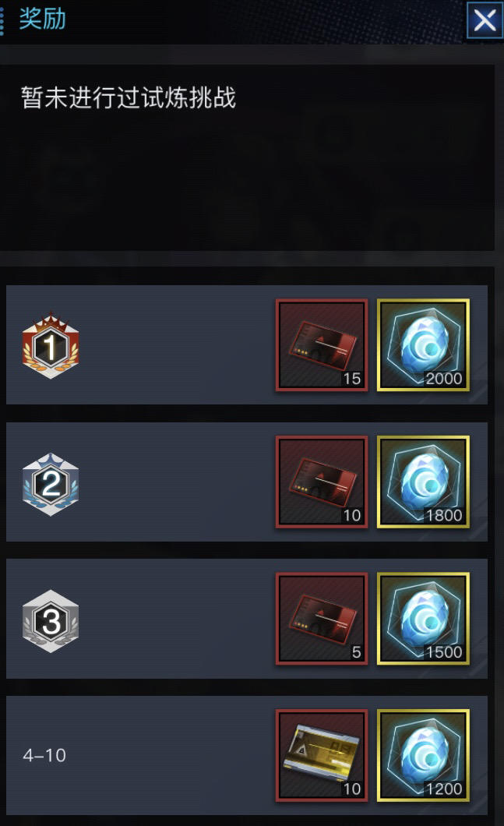The height and width of the screenshot is (826, 504).
Task: Select the second-place red ticket reward
Action: tap(322, 482)
